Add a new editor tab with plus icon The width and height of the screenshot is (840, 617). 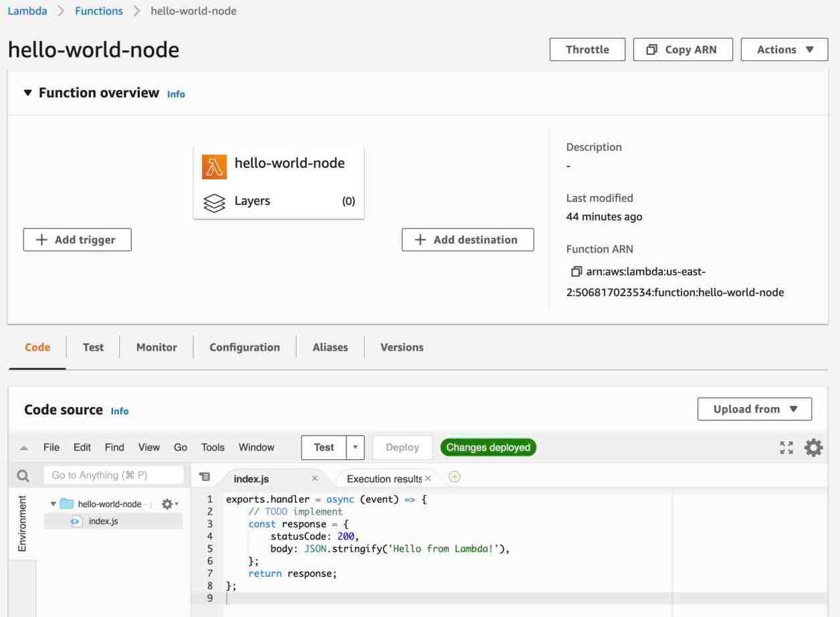pyautogui.click(x=454, y=477)
